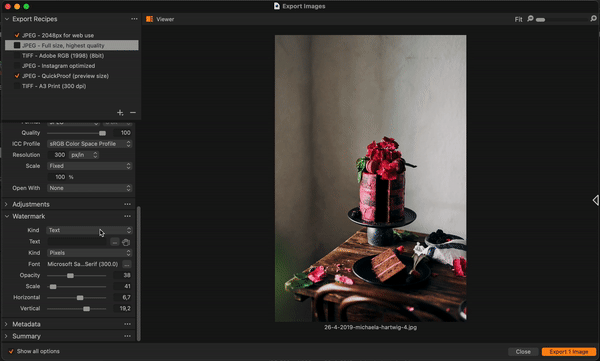The image size is (600, 361).
Task: Adjust the watermark Horizontal slider
Action: (80, 298)
